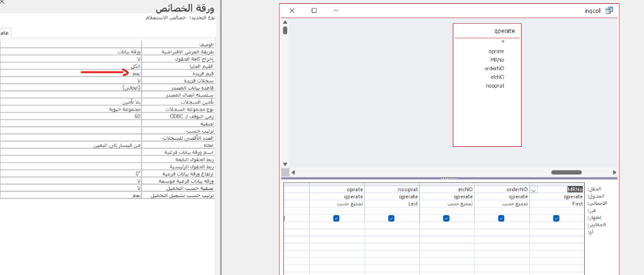Disable the Show checkbox for nooprat column

[x=391, y=218]
